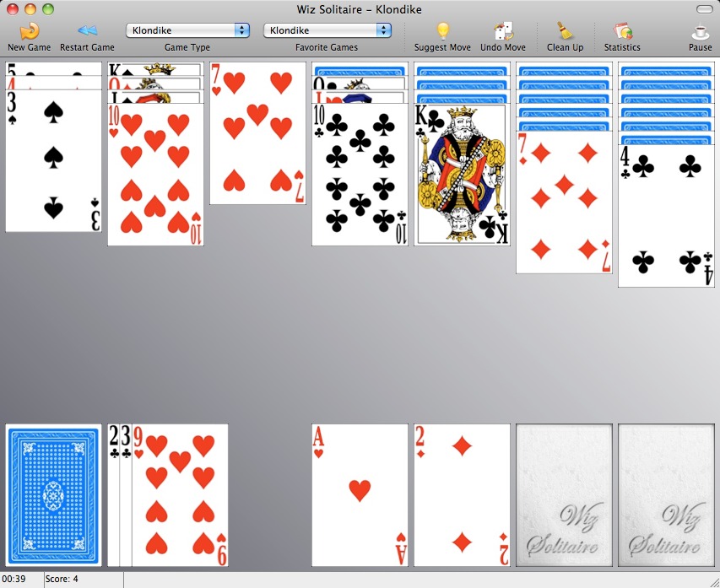Click the third empty foundation slot
Image resolution: width=720 pixels, height=588 pixels.
(564, 495)
